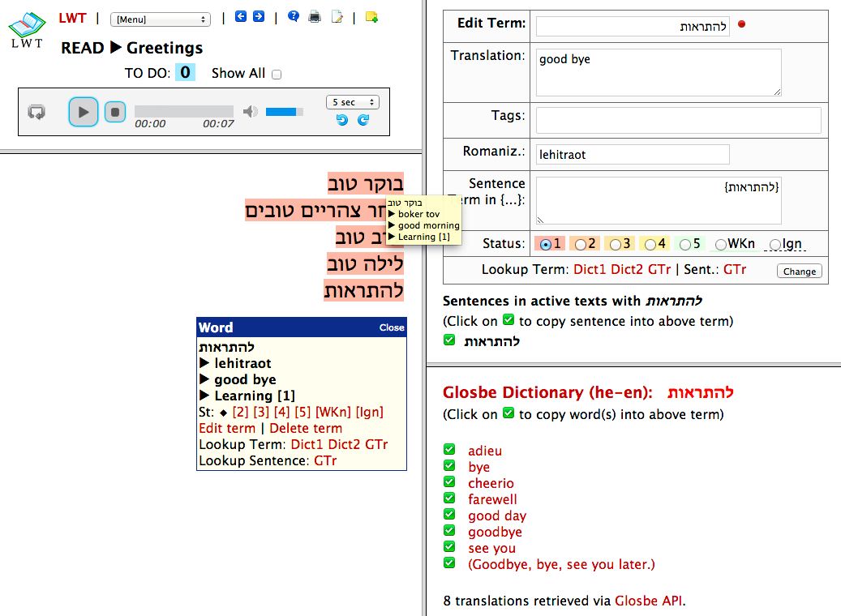The width and height of the screenshot is (841, 616).
Task: Copy 'farewell' translation via its checkmark
Action: [x=449, y=499]
